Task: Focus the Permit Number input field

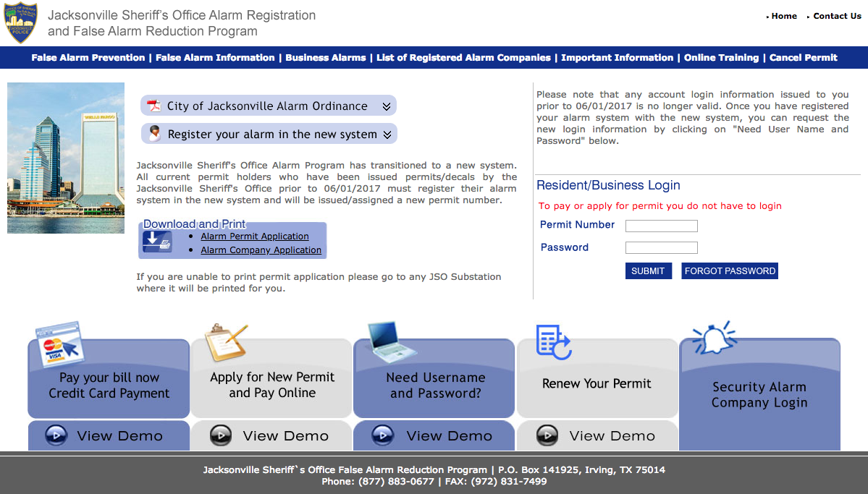Action: point(662,226)
